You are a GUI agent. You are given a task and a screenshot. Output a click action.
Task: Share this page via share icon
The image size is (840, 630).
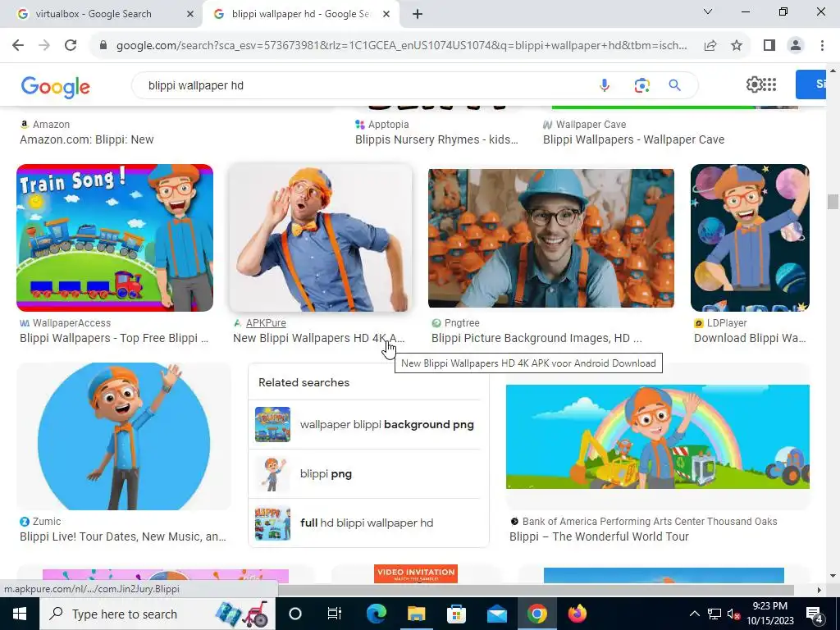710,46
